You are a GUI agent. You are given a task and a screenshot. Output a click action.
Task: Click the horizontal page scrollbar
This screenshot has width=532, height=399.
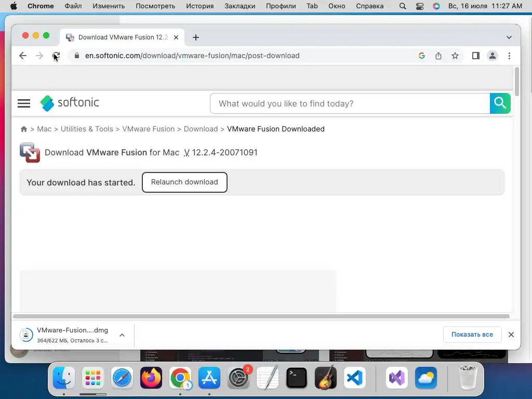coord(261,316)
